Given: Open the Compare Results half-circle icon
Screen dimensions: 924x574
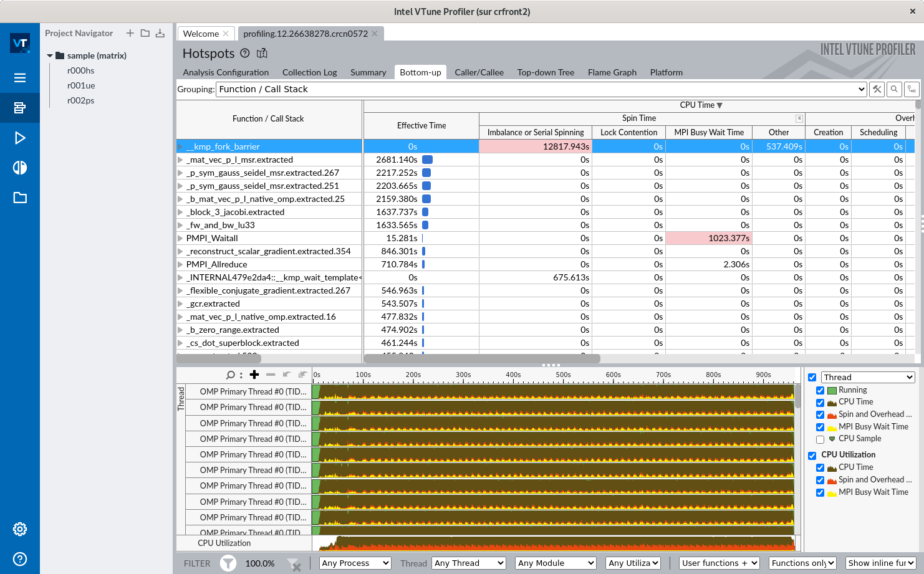Looking at the screenshot, I should (20, 168).
